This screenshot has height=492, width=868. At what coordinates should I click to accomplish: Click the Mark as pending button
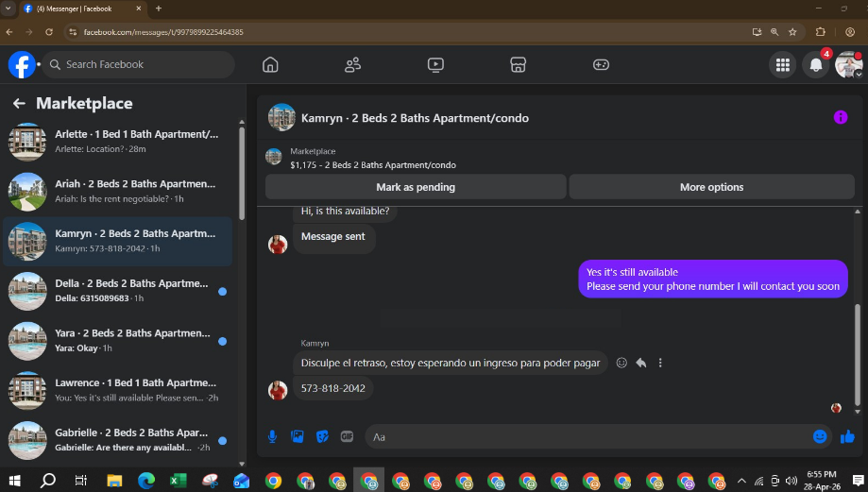(x=416, y=187)
